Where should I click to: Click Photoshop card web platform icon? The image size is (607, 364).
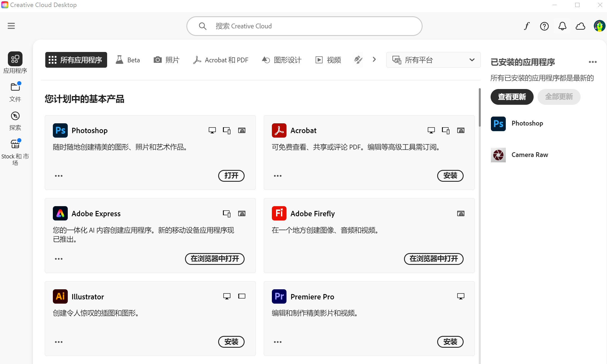click(242, 130)
